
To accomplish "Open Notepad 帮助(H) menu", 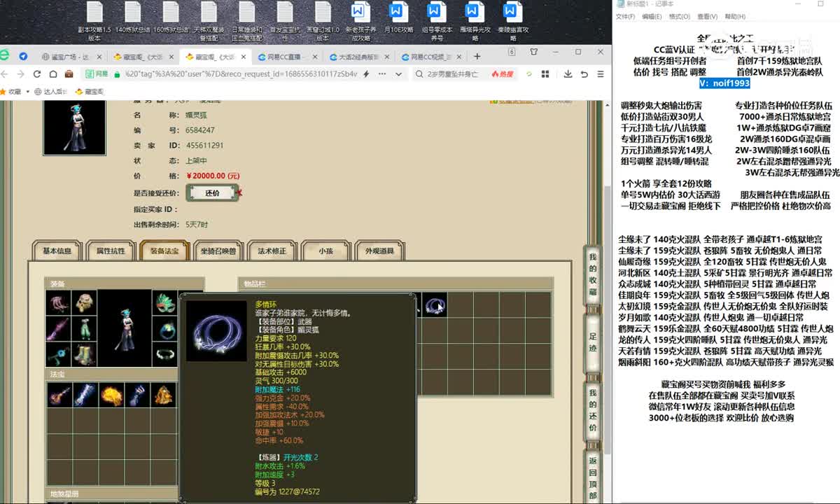I will 735,17.
